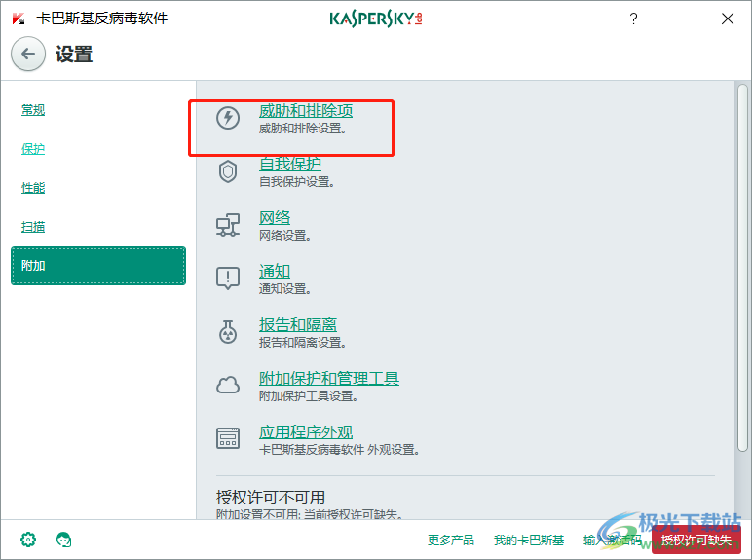Select the 常规 tab in sidebar
This screenshot has height=560, width=752.
pyautogui.click(x=33, y=110)
